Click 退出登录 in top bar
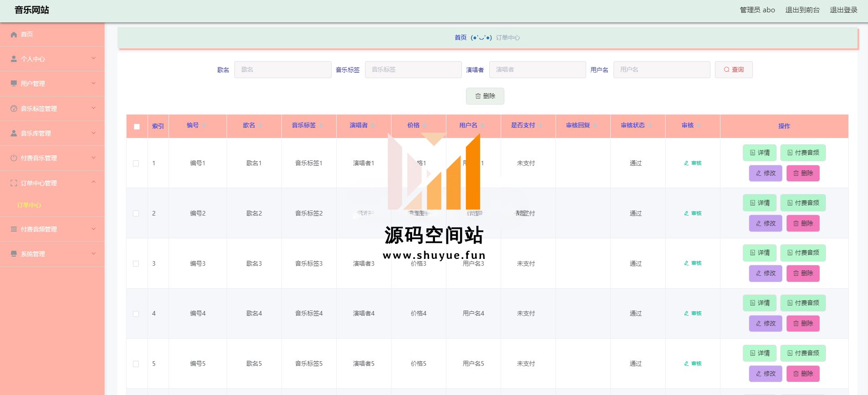 coord(843,10)
